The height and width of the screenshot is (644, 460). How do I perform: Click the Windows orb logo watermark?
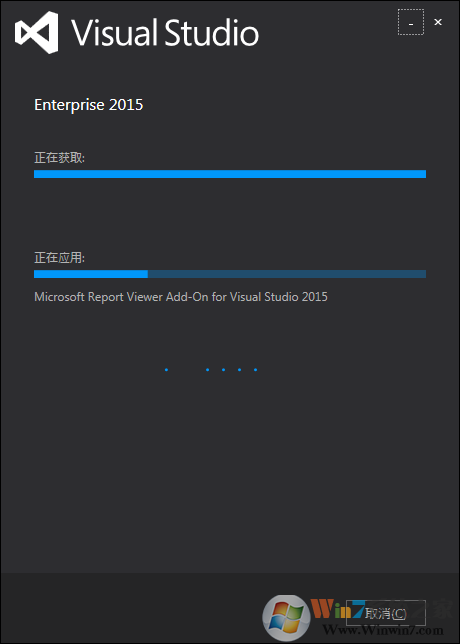(286, 617)
